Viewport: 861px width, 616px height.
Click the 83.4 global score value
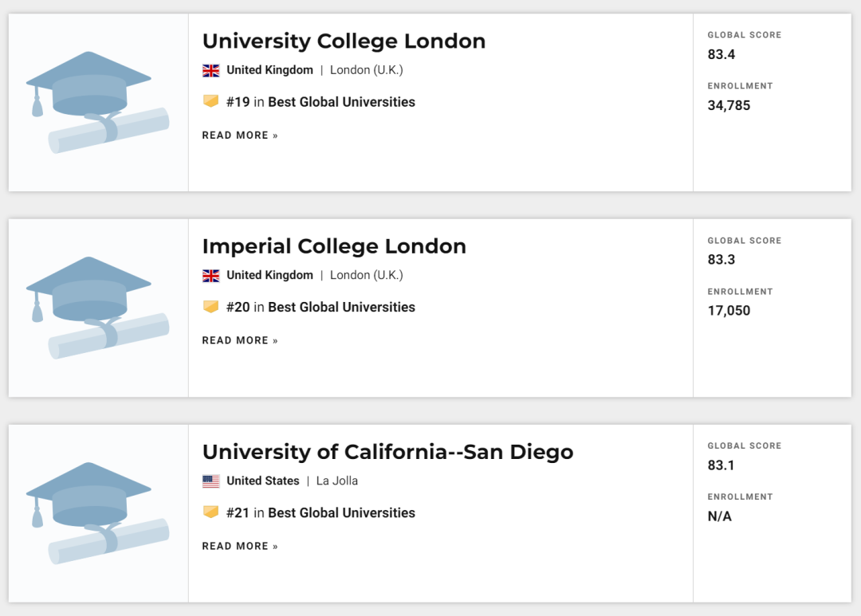(721, 55)
